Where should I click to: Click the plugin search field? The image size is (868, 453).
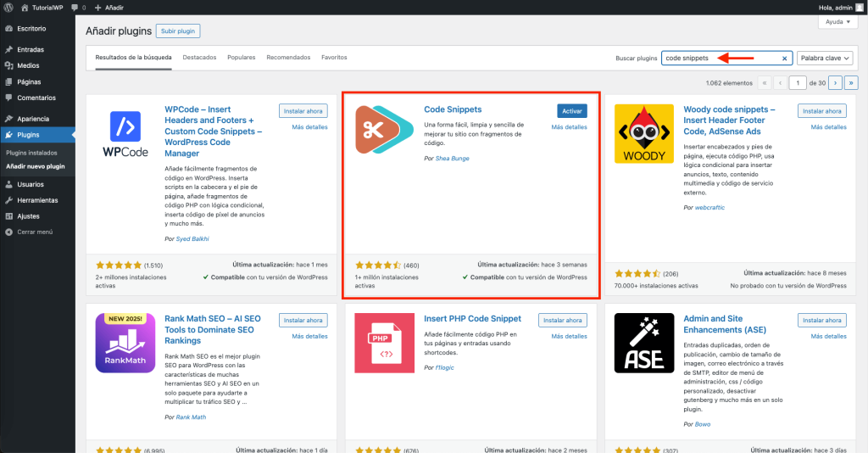(726, 59)
